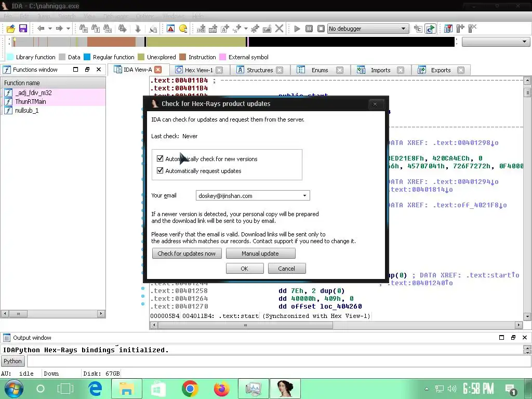Click the navigation band overview bar
The height and width of the screenshot is (399, 532).
coord(233,42)
